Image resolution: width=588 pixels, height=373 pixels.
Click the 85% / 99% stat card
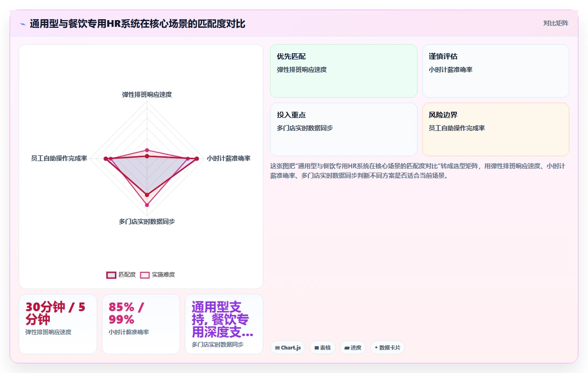[141, 324]
